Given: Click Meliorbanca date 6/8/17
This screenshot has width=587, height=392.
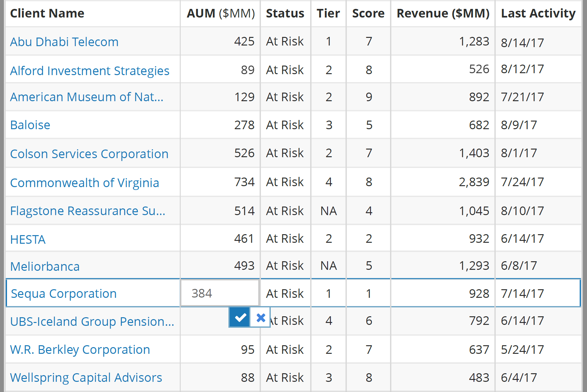Looking at the screenshot, I should (519, 266).
